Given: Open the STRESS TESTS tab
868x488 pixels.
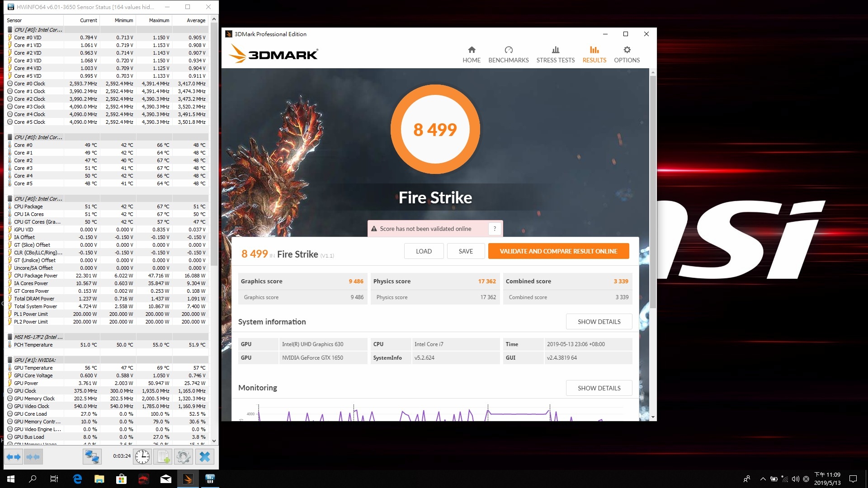Looking at the screenshot, I should (x=556, y=55).
